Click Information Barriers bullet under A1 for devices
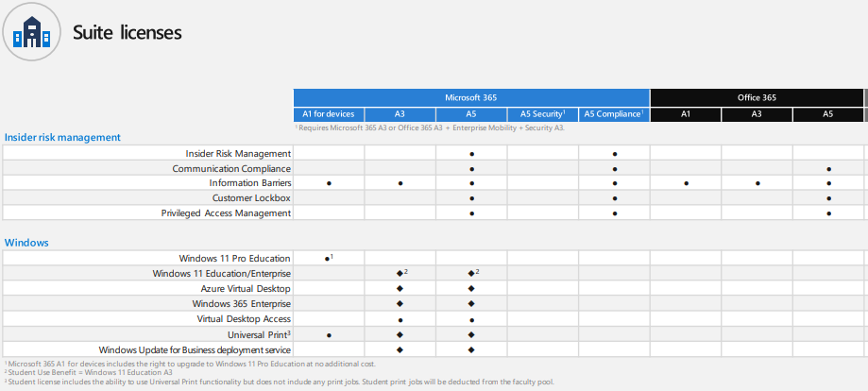Image resolution: width=868 pixels, height=391 pixels. (329, 183)
